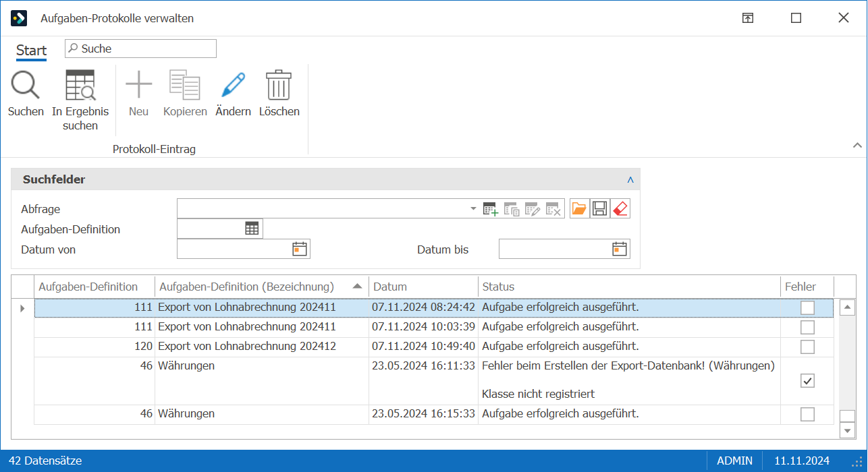
Task: Collapse the Suchfelder panel
Action: pos(630,180)
